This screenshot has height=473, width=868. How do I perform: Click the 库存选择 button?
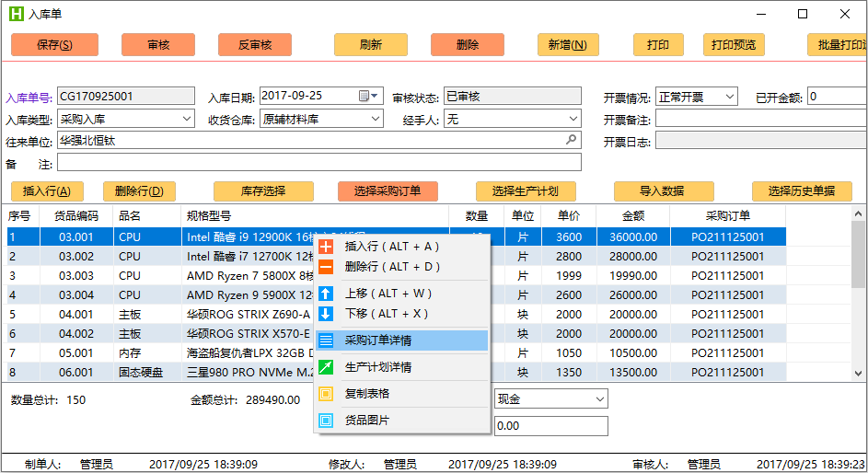(x=263, y=191)
